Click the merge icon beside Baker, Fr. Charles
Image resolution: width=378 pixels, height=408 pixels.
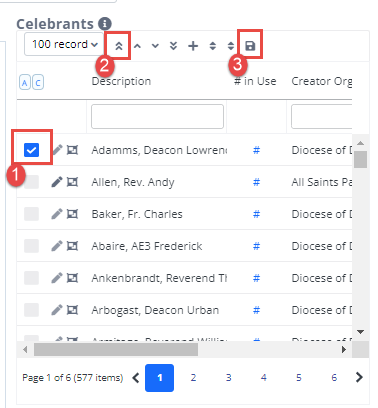tap(72, 214)
